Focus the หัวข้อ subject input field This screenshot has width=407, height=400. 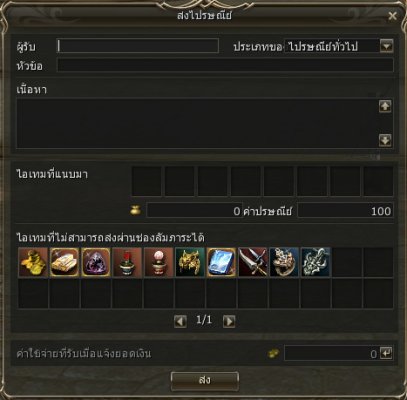tap(225, 65)
